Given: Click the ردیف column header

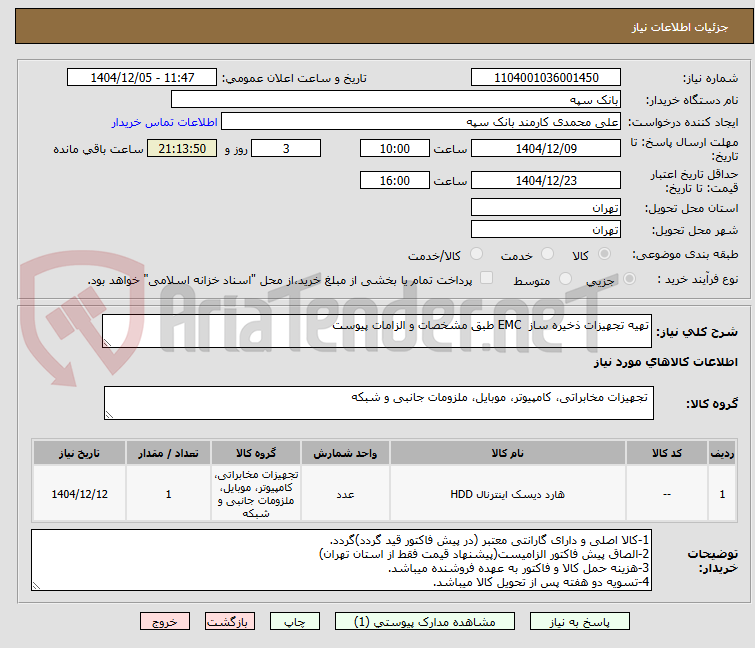Looking at the screenshot, I should [722, 453].
